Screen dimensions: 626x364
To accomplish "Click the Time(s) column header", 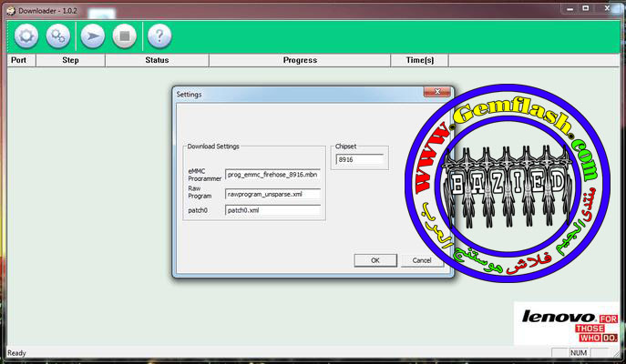I will (419, 60).
